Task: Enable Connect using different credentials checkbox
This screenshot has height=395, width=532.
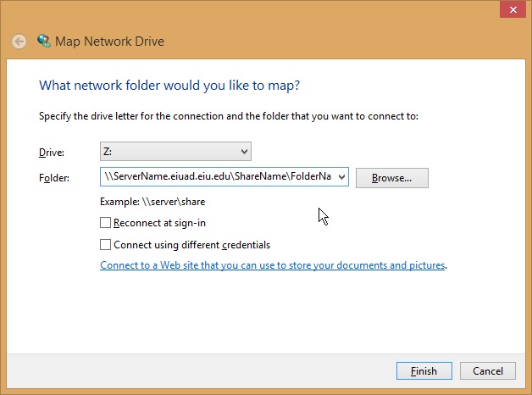Action: click(106, 245)
